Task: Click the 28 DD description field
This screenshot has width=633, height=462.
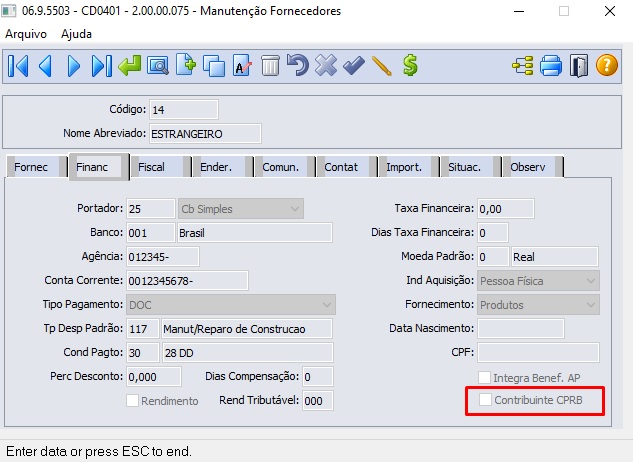Action: tap(247, 353)
